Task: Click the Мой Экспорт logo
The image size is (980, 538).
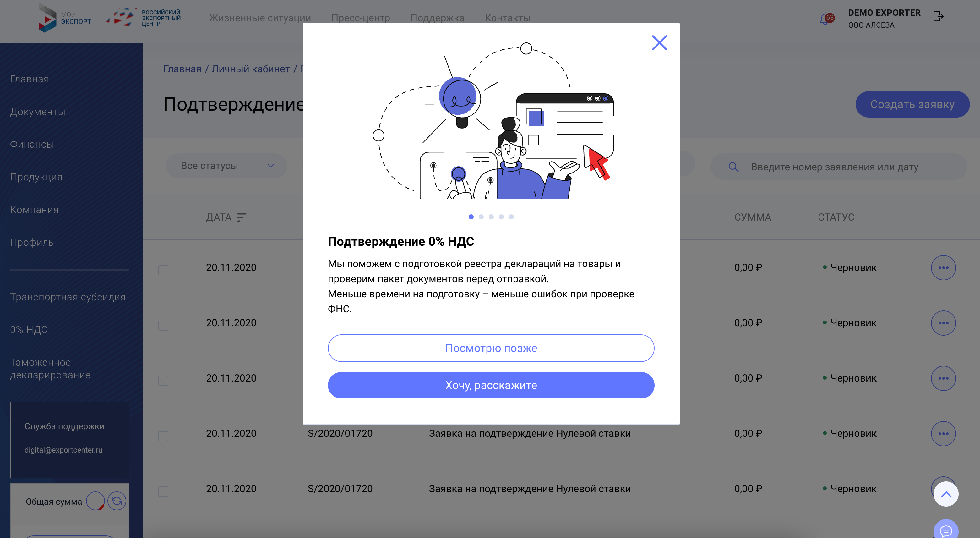Action: coord(65,18)
